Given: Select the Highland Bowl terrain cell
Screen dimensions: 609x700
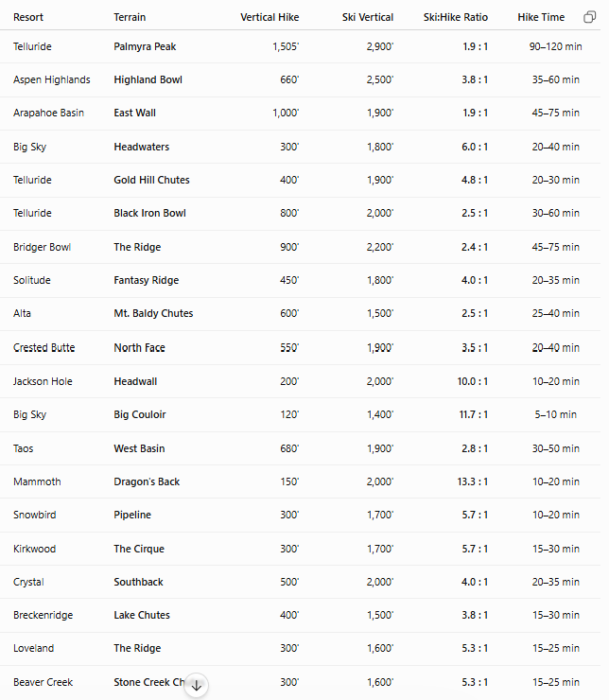Looking at the screenshot, I should point(148,79).
